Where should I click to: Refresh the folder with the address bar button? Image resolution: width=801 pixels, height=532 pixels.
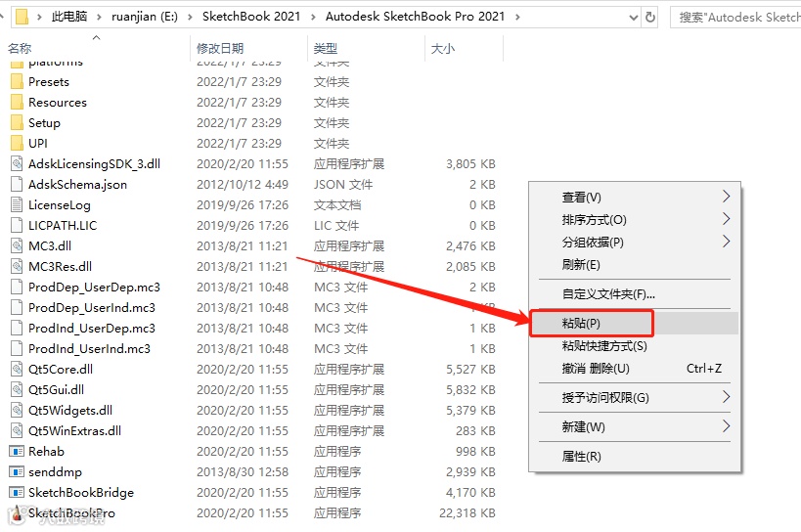pos(650,17)
